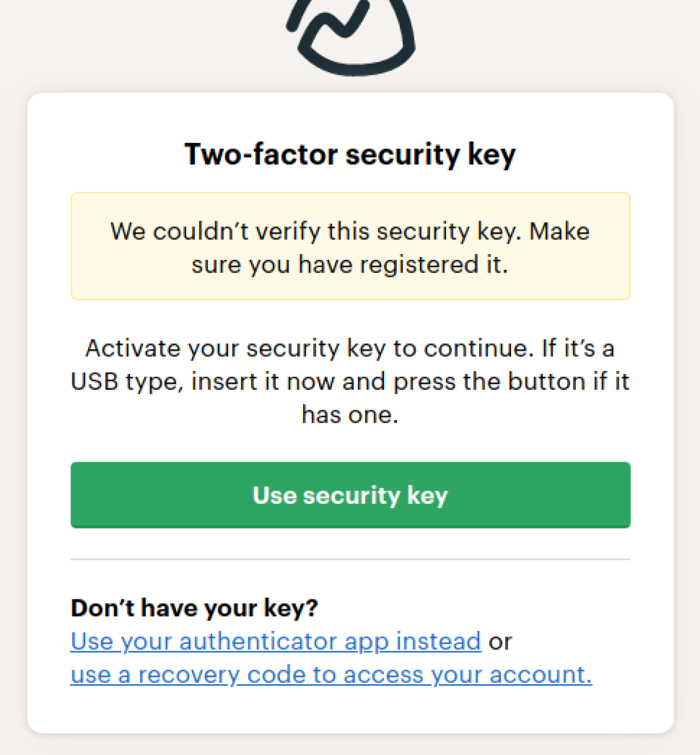Click the word "Make" in the warning banner
This screenshot has height=755, width=700.
point(560,231)
